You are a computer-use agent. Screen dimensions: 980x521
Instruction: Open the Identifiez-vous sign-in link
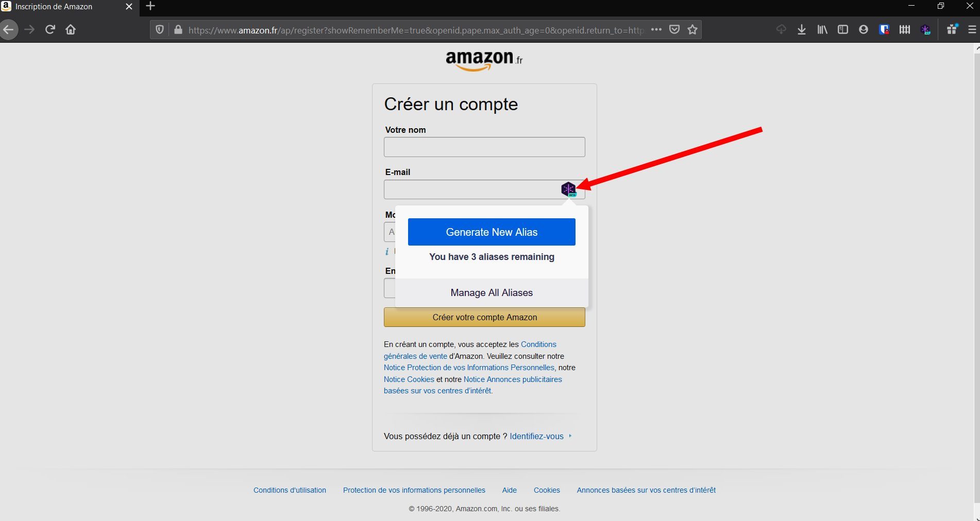pos(536,436)
